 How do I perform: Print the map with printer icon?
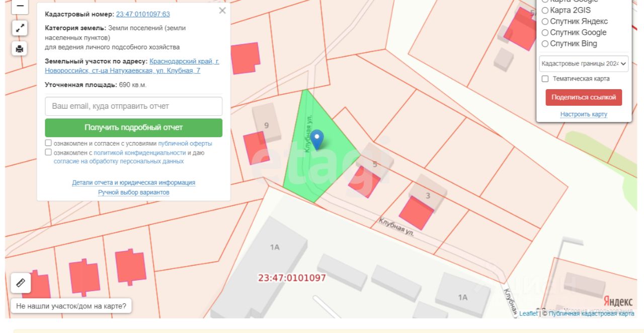[20, 49]
